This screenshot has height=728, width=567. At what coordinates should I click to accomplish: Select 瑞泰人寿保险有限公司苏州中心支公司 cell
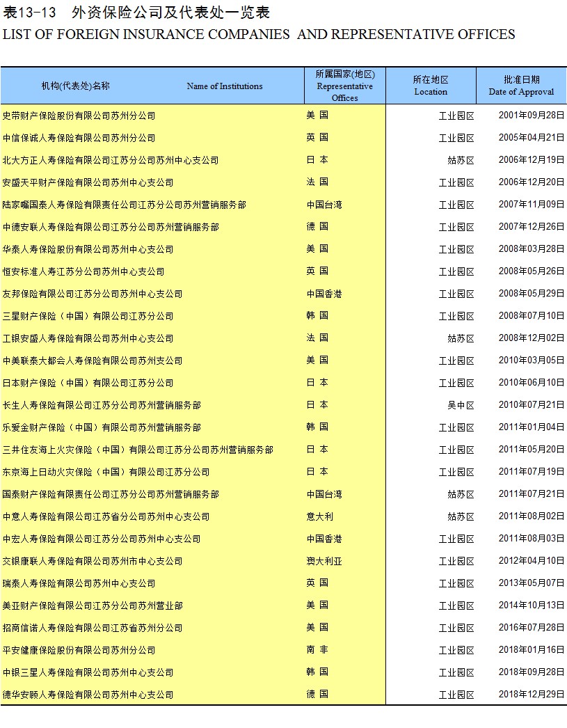pyautogui.click(x=79, y=584)
